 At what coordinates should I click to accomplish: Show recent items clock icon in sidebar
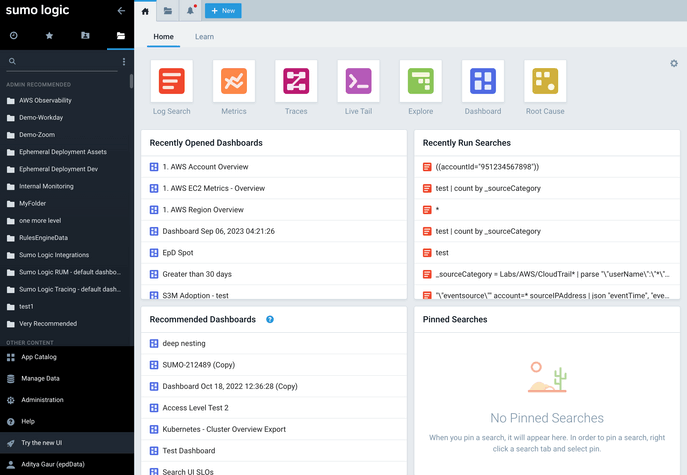tap(14, 35)
